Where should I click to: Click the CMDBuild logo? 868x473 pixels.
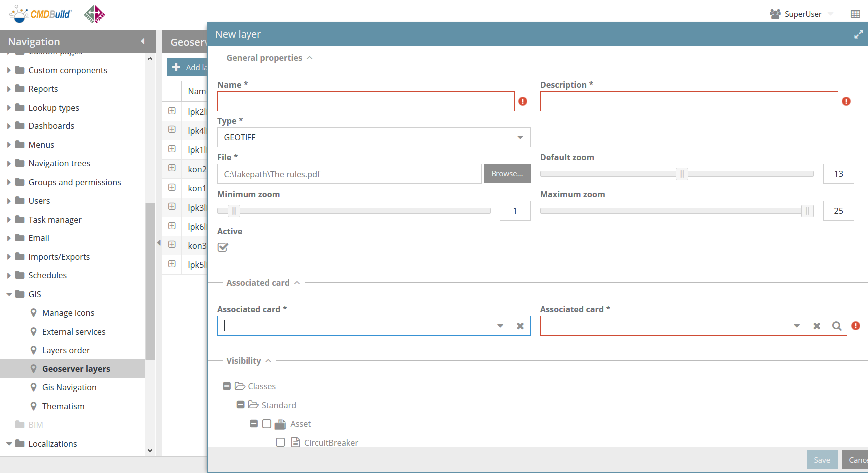pos(41,14)
